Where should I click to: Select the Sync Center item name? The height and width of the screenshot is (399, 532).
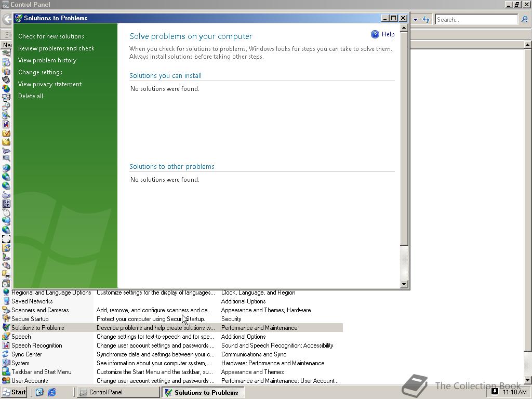(x=26, y=354)
